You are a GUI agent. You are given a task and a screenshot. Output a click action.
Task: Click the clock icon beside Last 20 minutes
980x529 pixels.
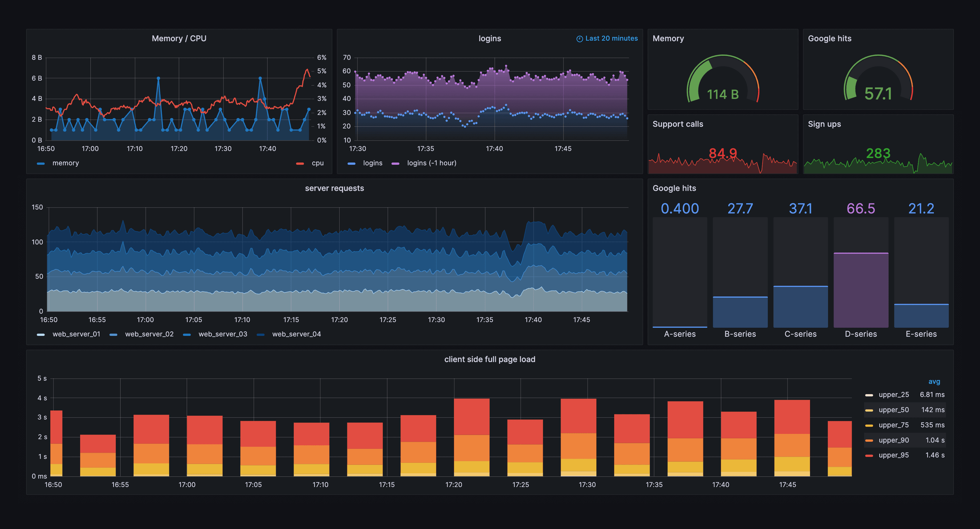[x=580, y=39]
